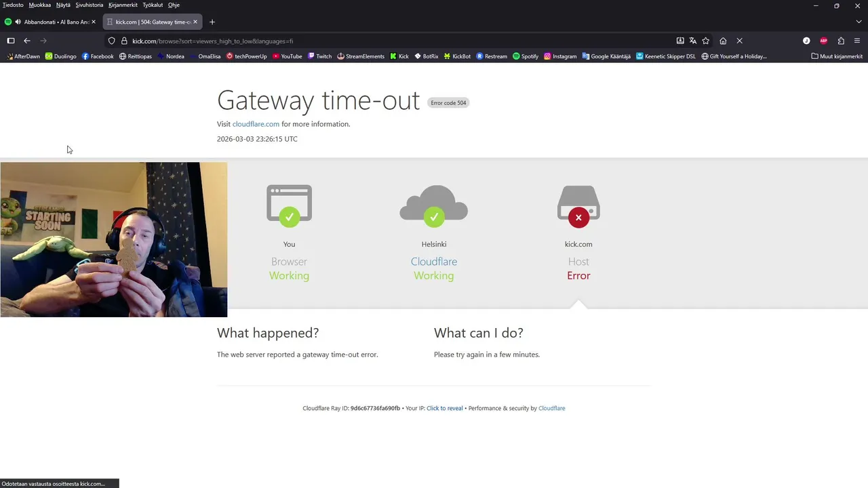Mute the audio icon on Abbandonati tab
Viewport: 868px width, 488px height.
coord(18,22)
